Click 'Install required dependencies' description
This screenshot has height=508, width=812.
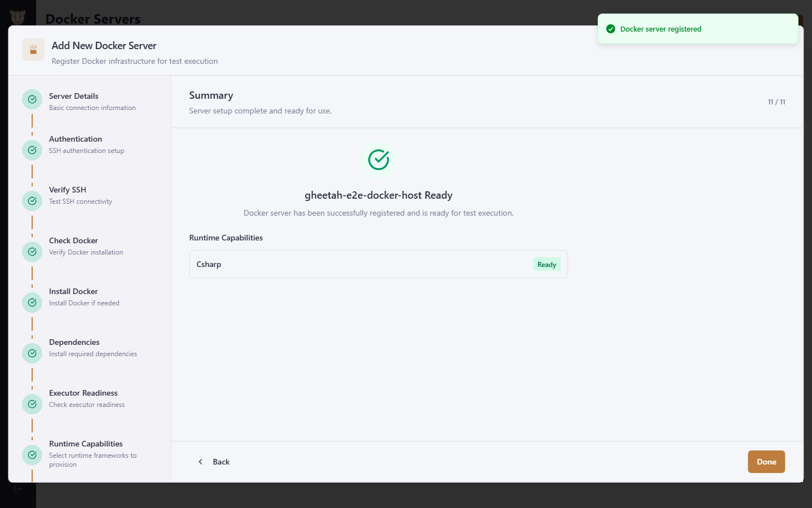[x=93, y=354]
